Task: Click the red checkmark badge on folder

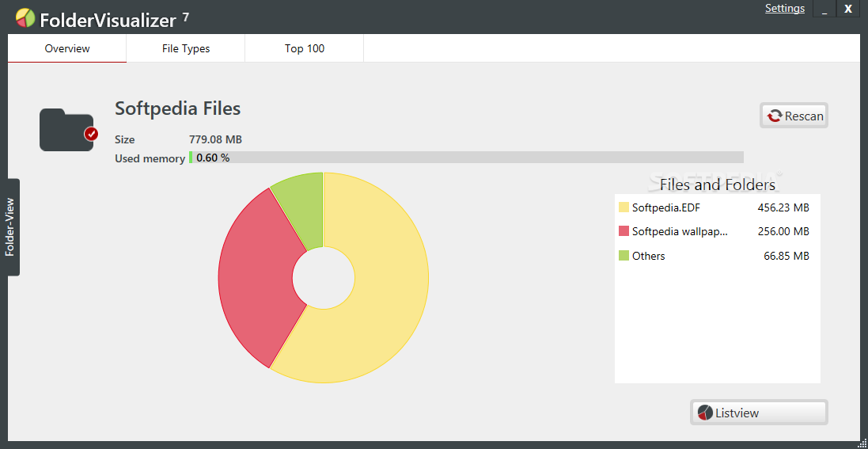Action: point(91,134)
